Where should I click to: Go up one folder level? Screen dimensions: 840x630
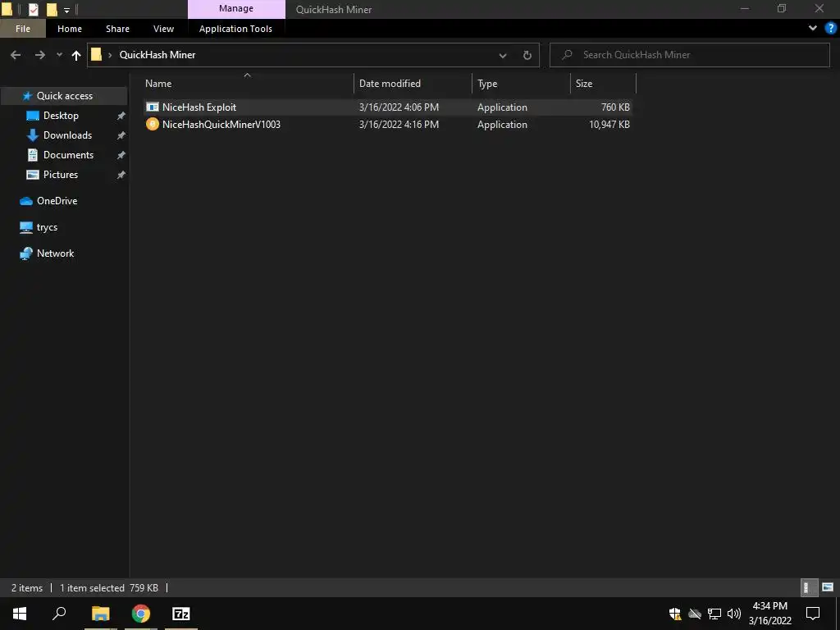[76, 55]
